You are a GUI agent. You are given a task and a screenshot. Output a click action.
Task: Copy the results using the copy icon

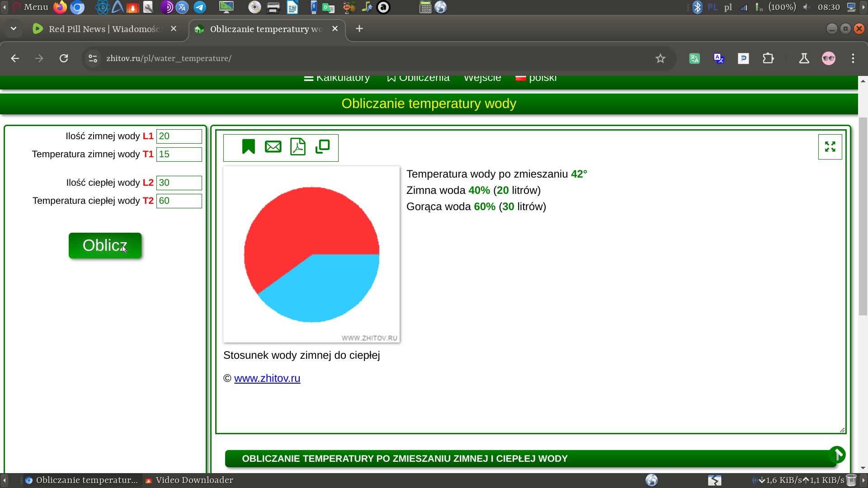point(323,146)
